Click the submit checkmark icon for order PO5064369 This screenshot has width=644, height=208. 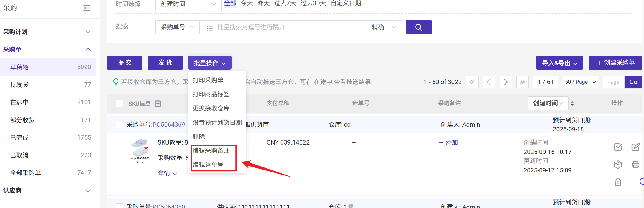pos(618,147)
